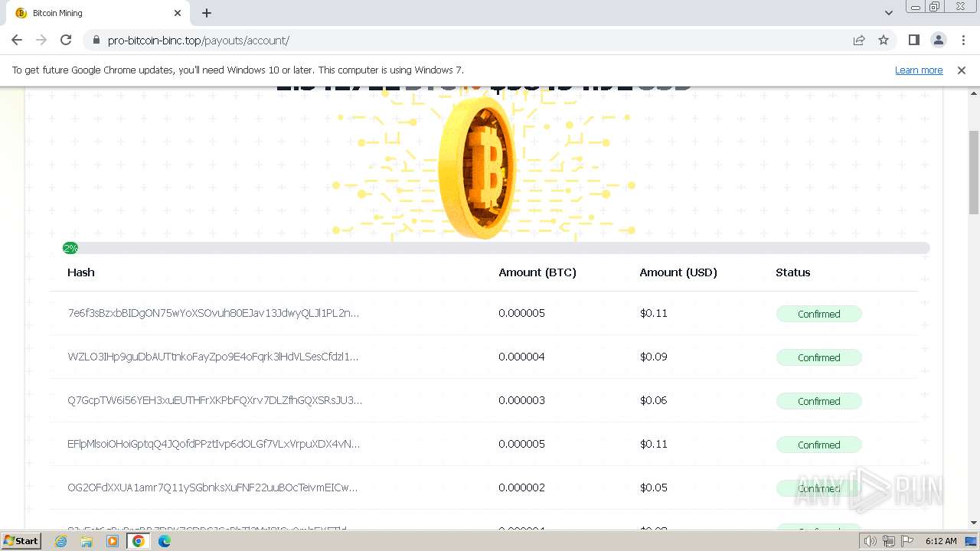
Task: Select the hash starting with WZLO3IHp9gu
Action: 213,357
